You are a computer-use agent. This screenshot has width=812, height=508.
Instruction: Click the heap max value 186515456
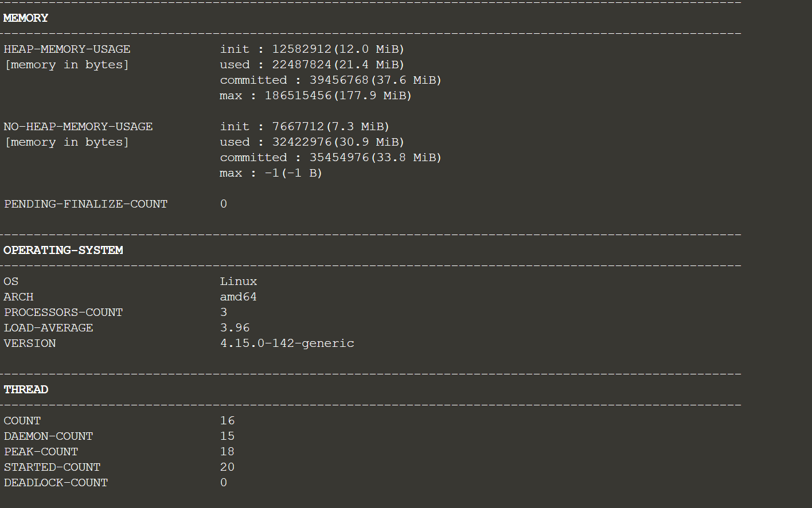click(298, 96)
